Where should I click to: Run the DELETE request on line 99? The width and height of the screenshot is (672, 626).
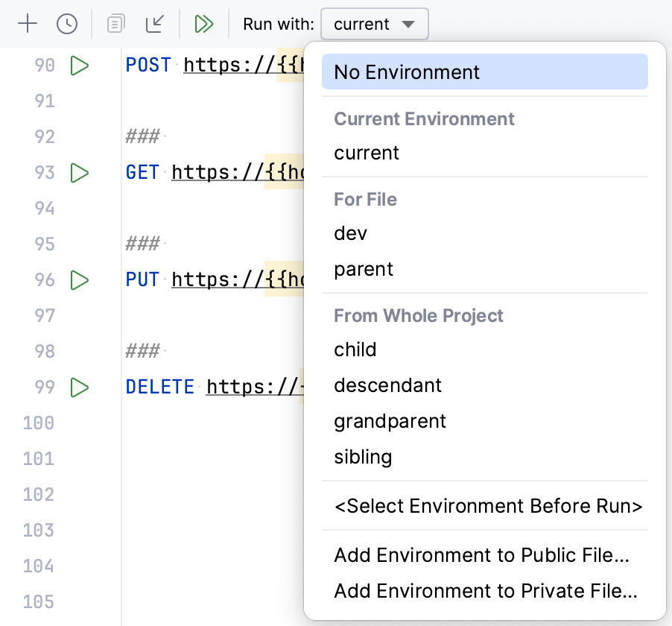pos(80,387)
